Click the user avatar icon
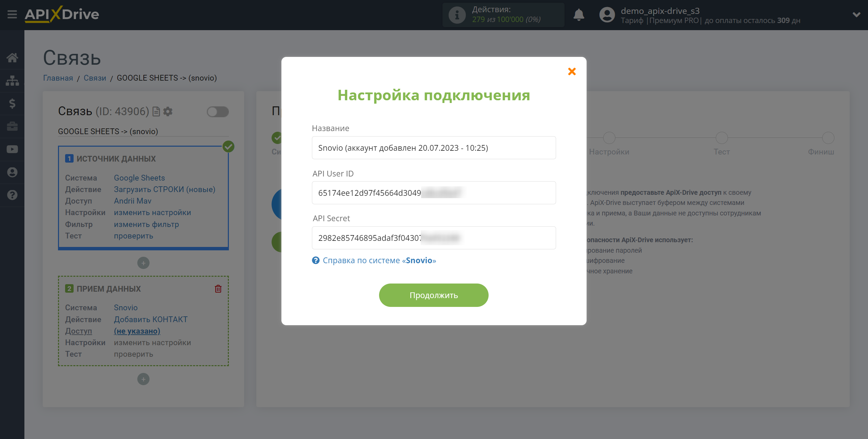Screen dimensions: 868x439 coord(607,15)
